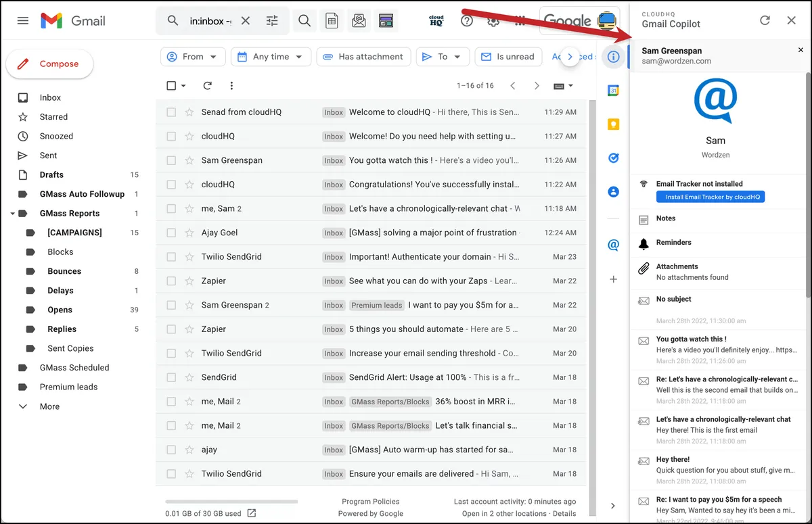Viewport: 812px width, 524px height.
Task: Select the ajay Auto warm-up email checkbox
Action: pos(171,450)
